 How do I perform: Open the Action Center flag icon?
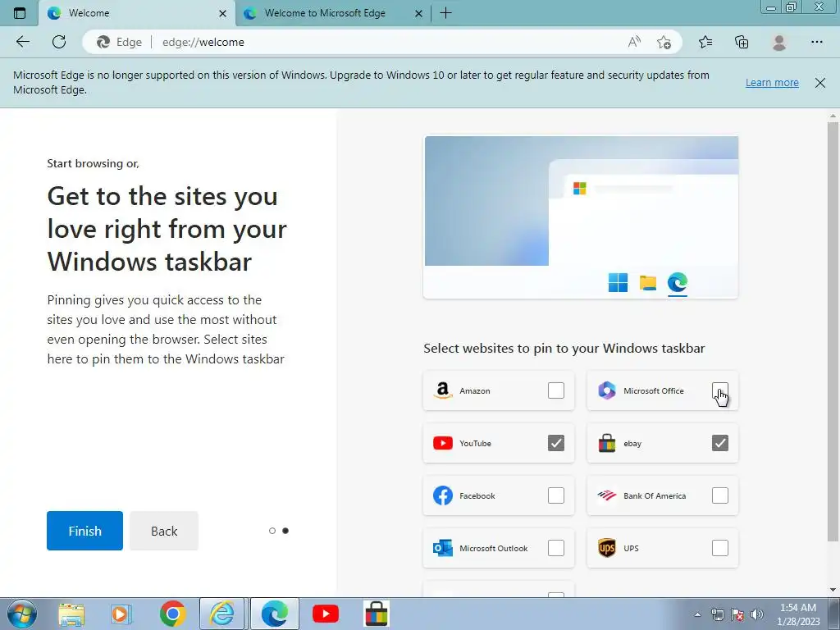click(737, 614)
